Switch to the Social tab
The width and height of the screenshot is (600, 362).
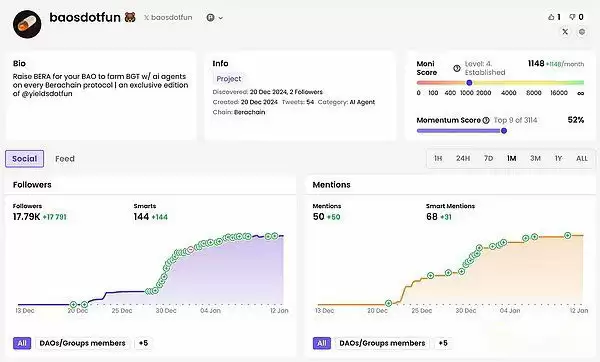(24, 159)
